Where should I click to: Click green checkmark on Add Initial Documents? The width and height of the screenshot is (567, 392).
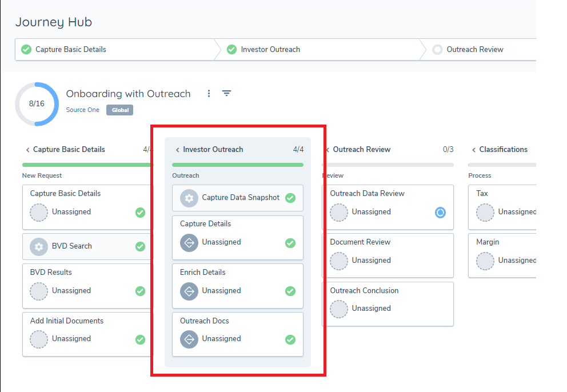(140, 339)
